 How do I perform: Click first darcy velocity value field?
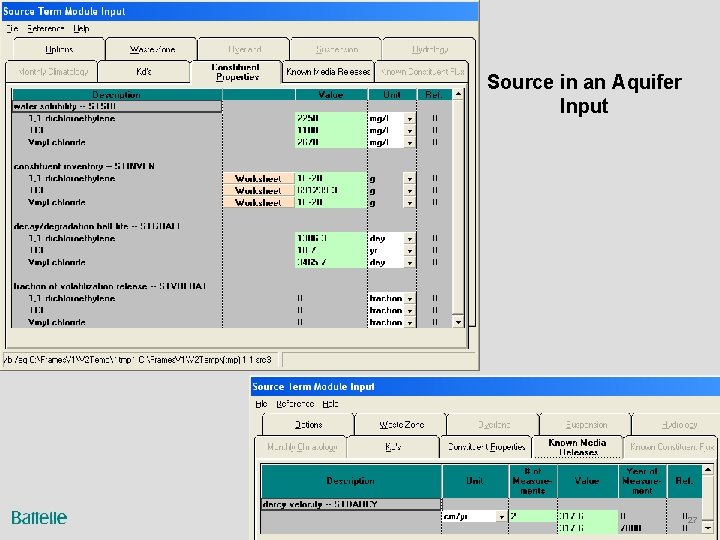click(587, 516)
